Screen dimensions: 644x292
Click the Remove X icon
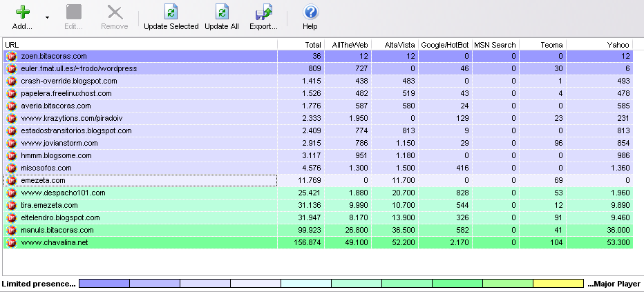(115, 12)
